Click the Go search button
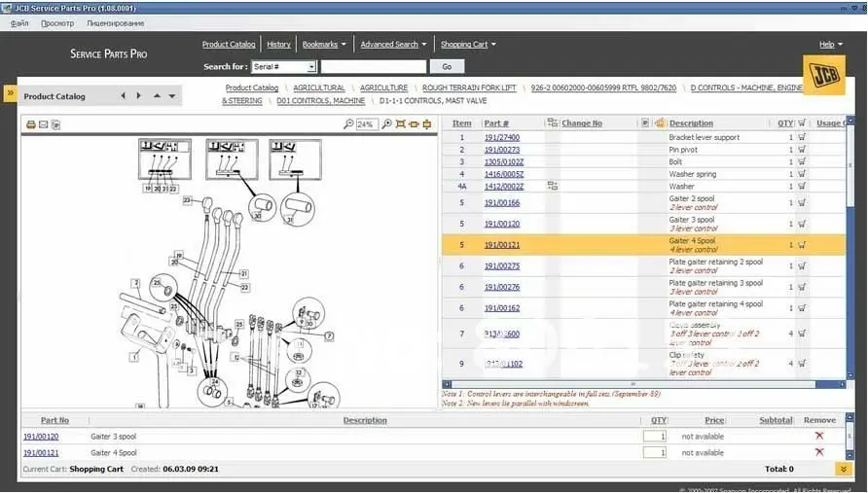The image size is (868, 493). click(x=447, y=66)
